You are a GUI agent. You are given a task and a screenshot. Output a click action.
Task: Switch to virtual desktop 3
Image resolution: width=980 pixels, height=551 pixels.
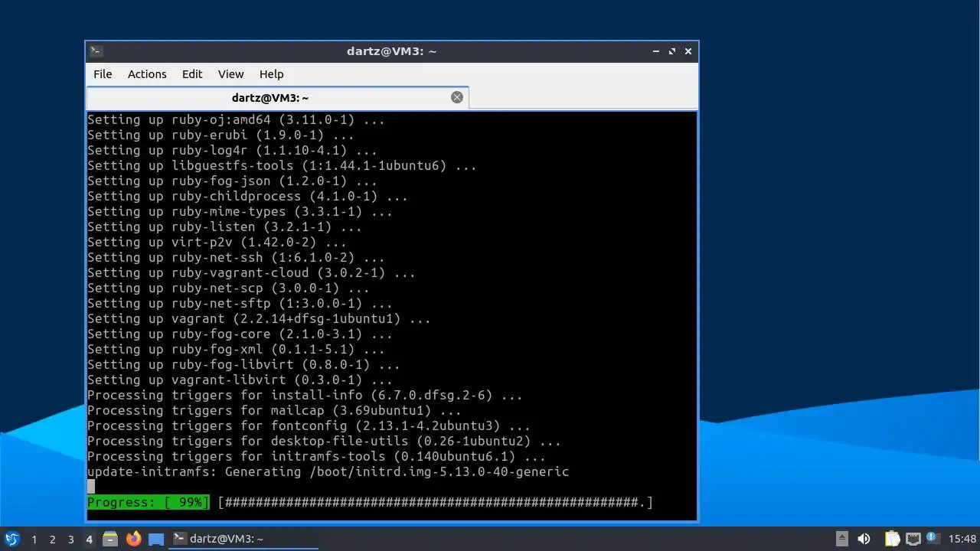(71, 540)
